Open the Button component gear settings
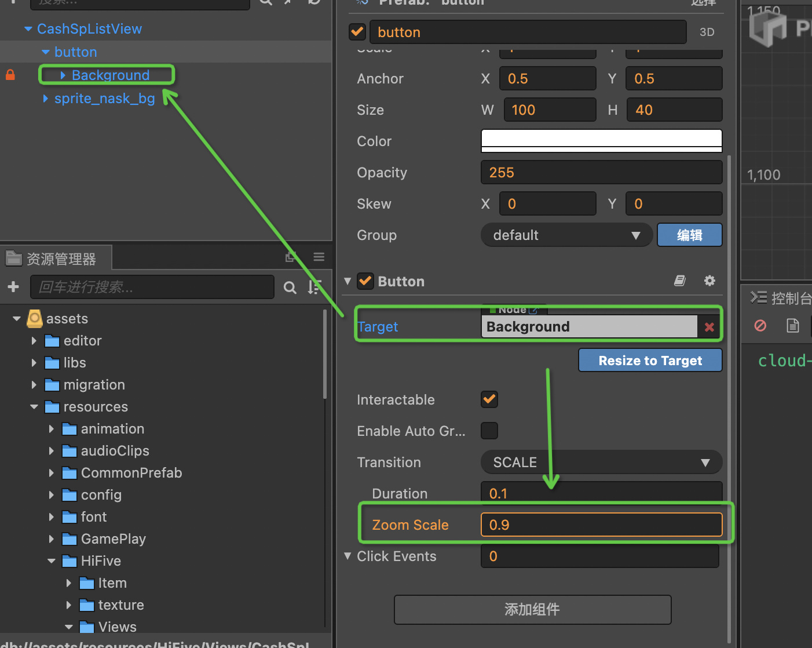Viewport: 812px width, 648px height. (709, 281)
